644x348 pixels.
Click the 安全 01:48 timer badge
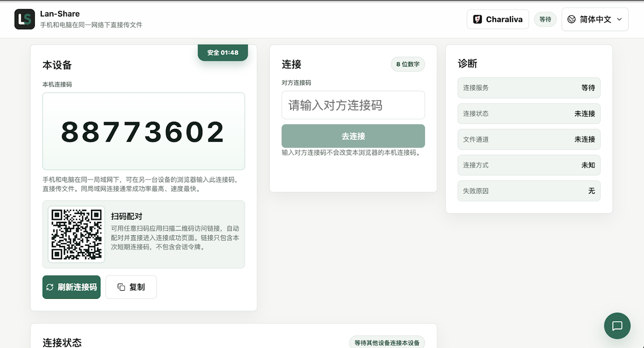pos(223,52)
